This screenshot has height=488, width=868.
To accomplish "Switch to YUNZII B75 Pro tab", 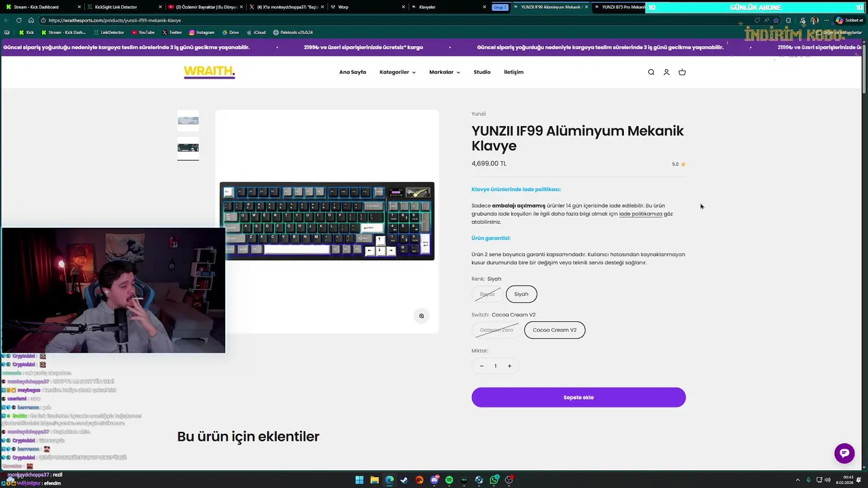I will [620, 7].
